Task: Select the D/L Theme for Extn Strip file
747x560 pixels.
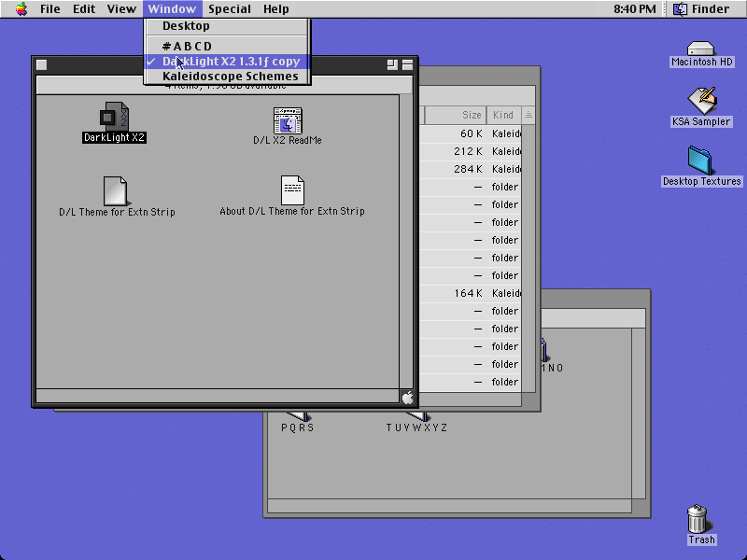Action: tap(115, 191)
